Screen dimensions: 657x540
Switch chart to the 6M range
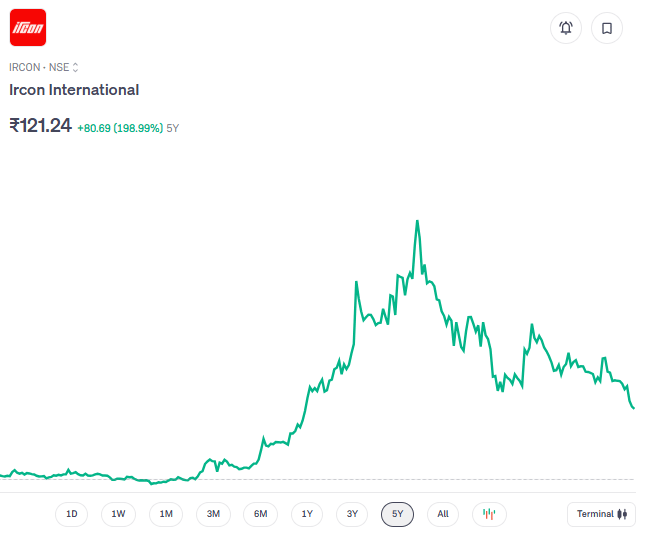pyautogui.click(x=260, y=514)
